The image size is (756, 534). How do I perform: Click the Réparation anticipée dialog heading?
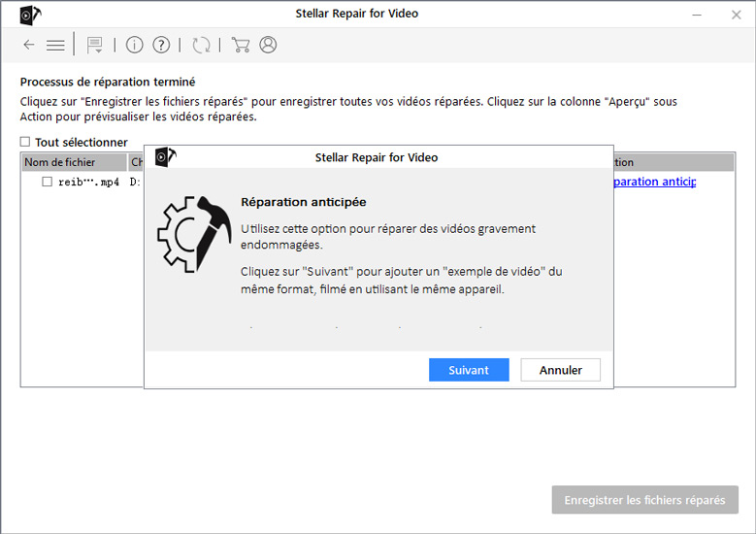[x=303, y=202]
